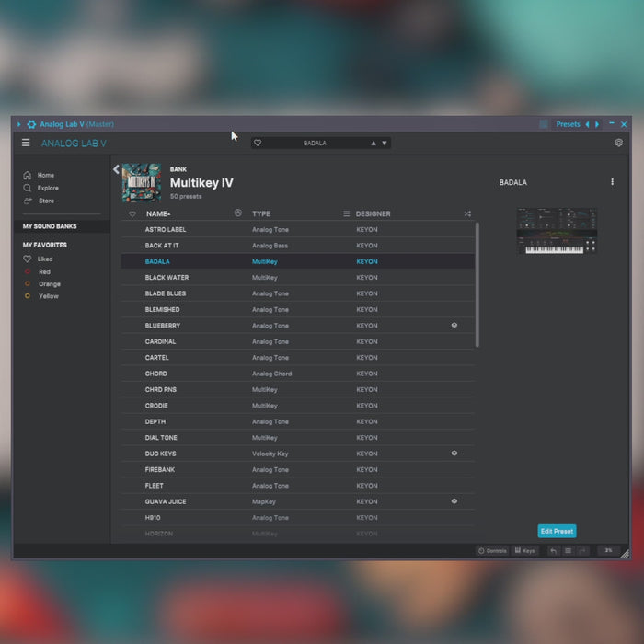
Task: Click the BADALA instrument thumbnail
Action: tap(557, 230)
